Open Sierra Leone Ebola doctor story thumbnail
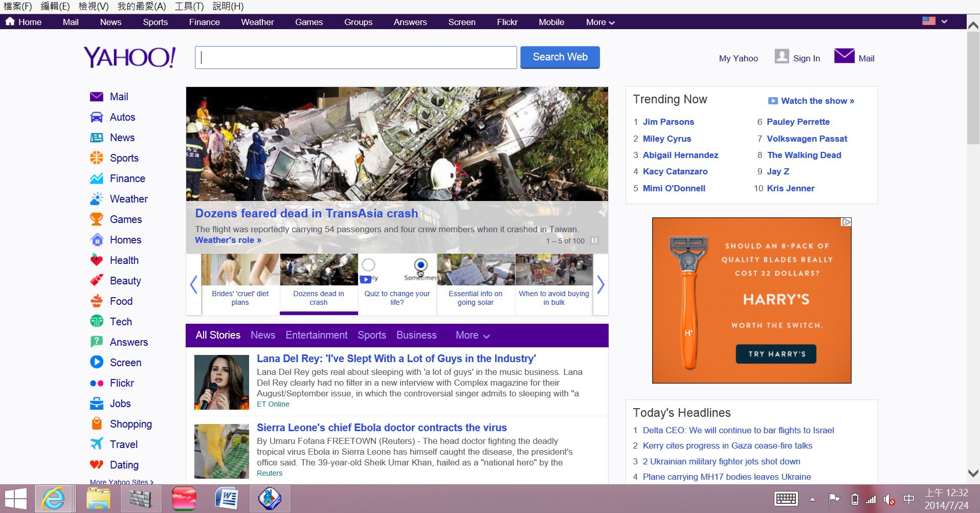Screen dimensions: 980x513 tap(221, 451)
